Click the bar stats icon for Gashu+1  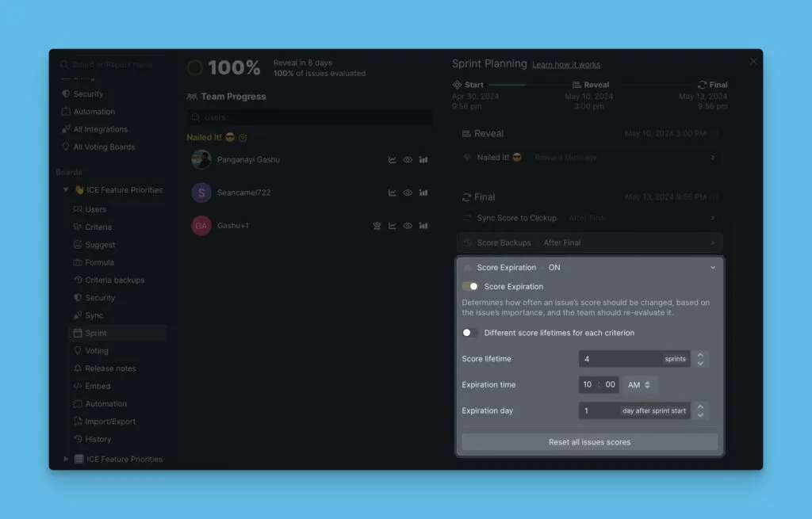tap(423, 226)
